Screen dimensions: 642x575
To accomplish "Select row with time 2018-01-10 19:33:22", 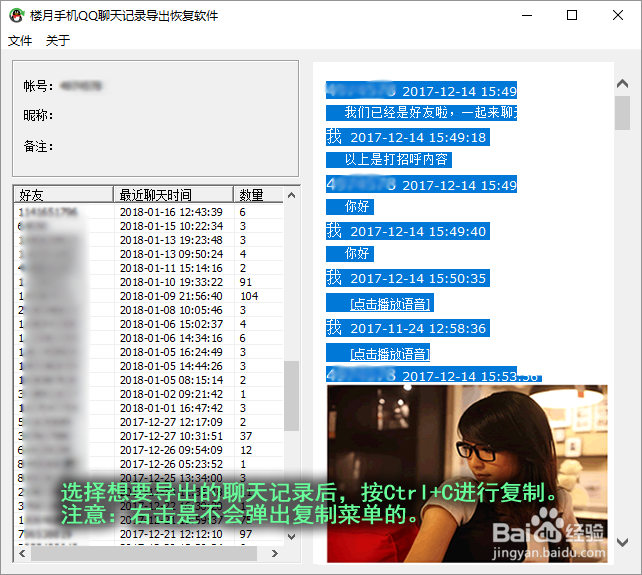I will click(x=149, y=282).
